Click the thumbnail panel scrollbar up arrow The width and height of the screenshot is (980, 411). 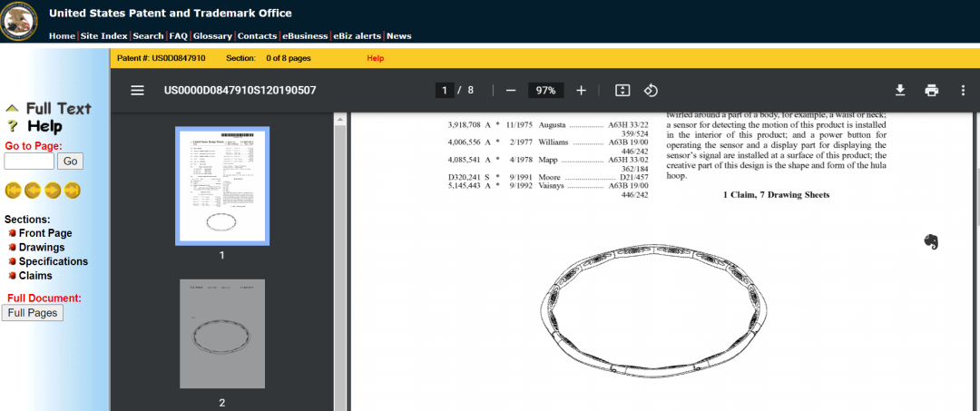(x=340, y=119)
